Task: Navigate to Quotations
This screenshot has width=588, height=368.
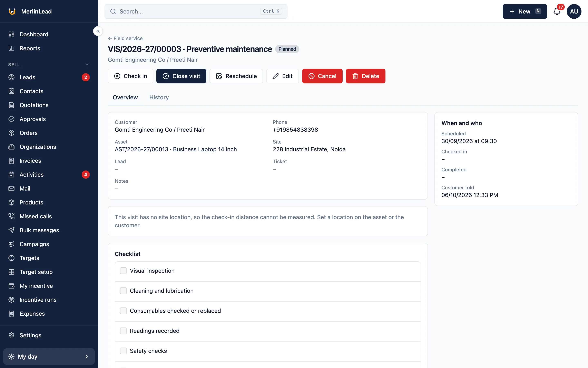Action: (49, 105)
